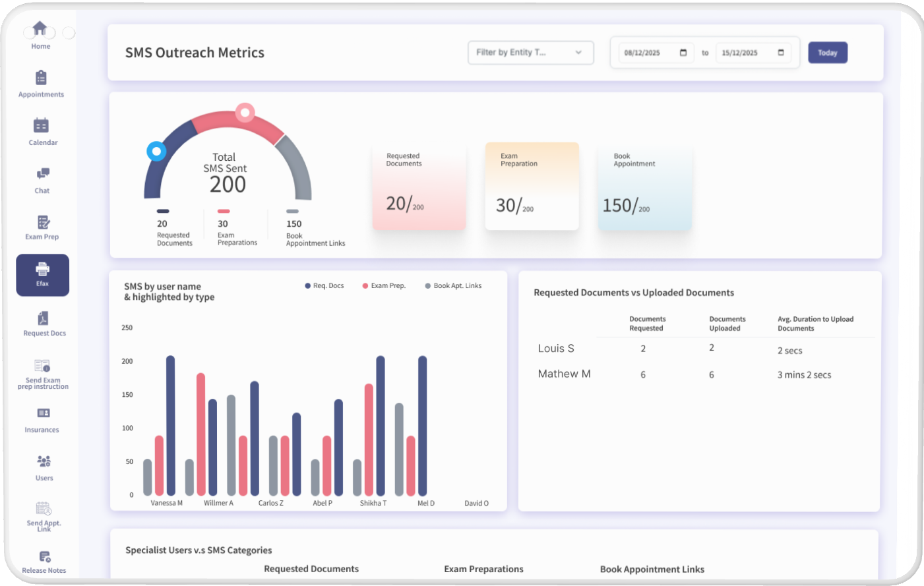Open the Users group icon
924x586 pixels.
(x=44, y=461)
